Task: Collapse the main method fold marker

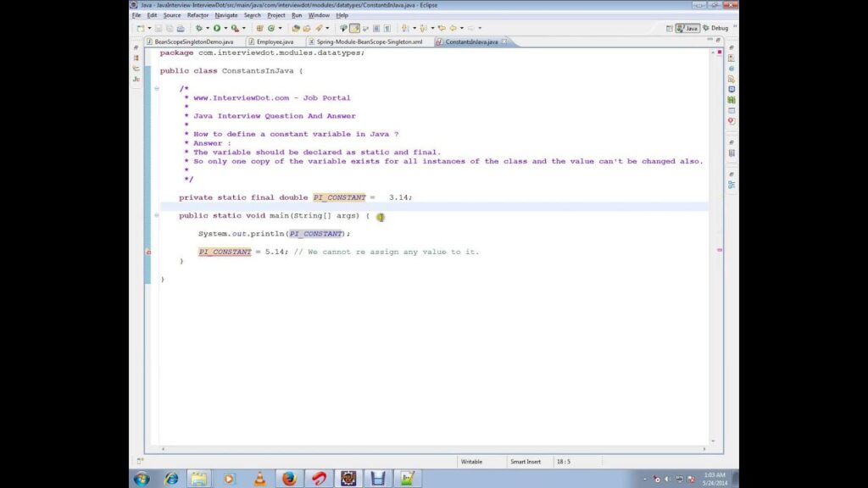Action: [157, 215]
